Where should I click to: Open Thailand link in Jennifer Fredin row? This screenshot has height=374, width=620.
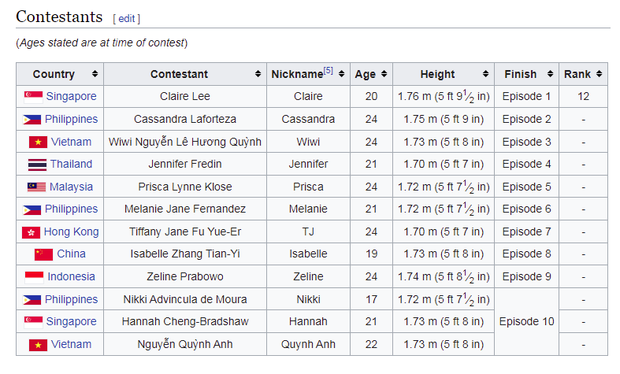[71, 164]
